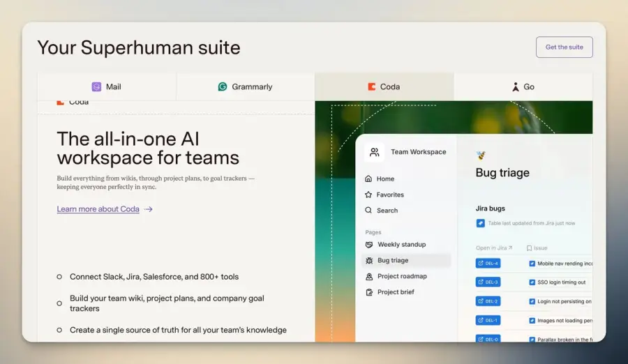Click the Project brief clipboard icon
628x364 pixels.
369,292
